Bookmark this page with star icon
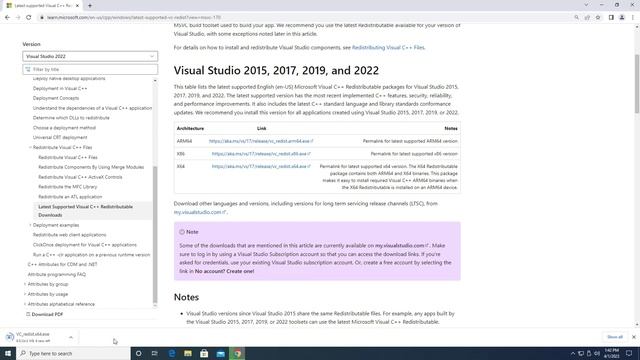 [x=598, y=18]
